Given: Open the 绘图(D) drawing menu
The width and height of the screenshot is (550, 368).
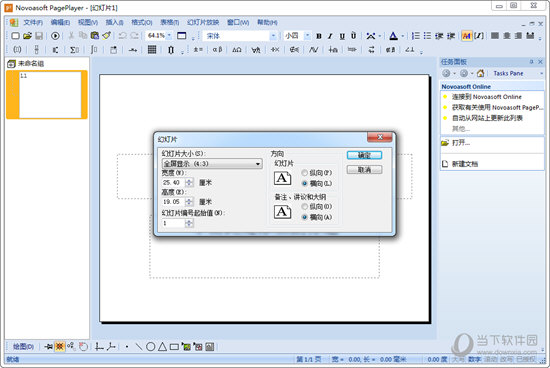Looking at the screenshot, I should pos(23,347).
